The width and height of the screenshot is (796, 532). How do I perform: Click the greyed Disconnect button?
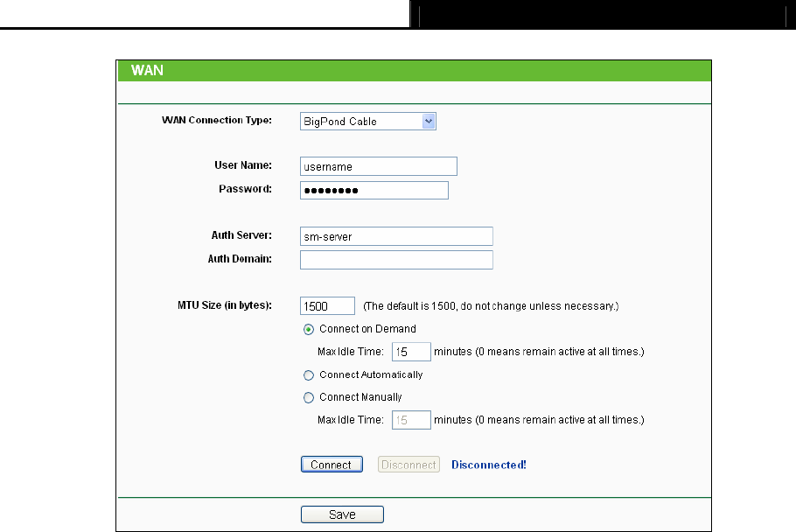point(408,465)
